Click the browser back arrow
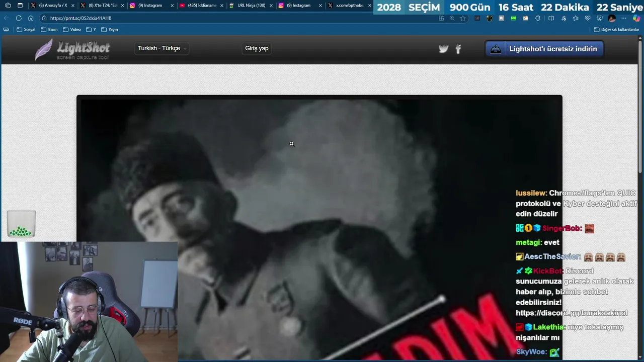 [7, 18]
